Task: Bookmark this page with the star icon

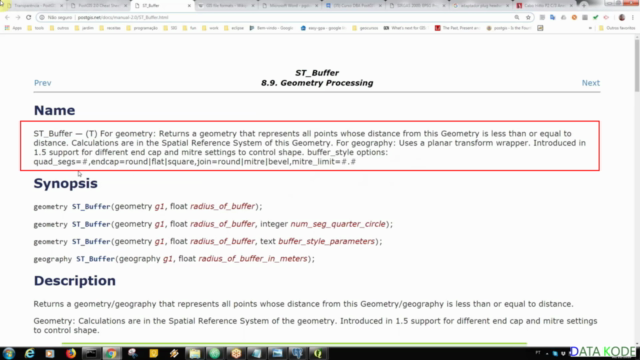Action: pyautogui.click(x=528, y=18)
